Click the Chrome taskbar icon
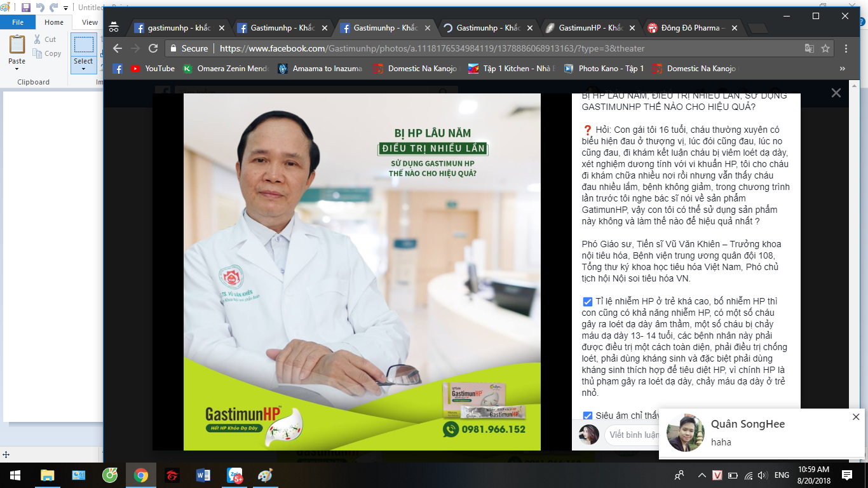This screenshot has height=488, width=868. click(x=141, y=475)
